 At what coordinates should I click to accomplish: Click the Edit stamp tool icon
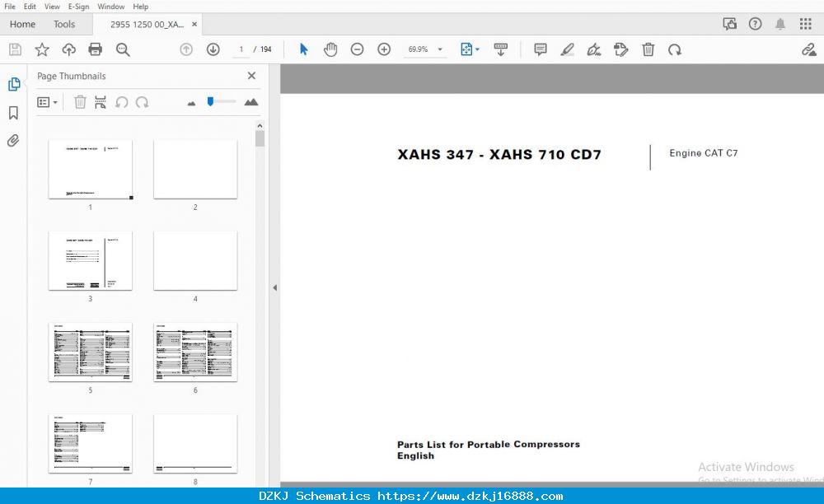pos(620,49)
